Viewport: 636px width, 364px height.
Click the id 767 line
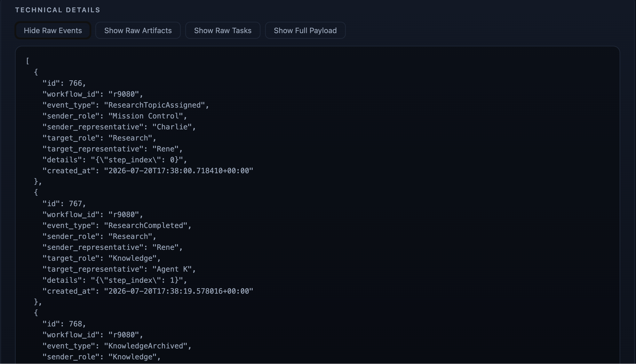(64, 203)
